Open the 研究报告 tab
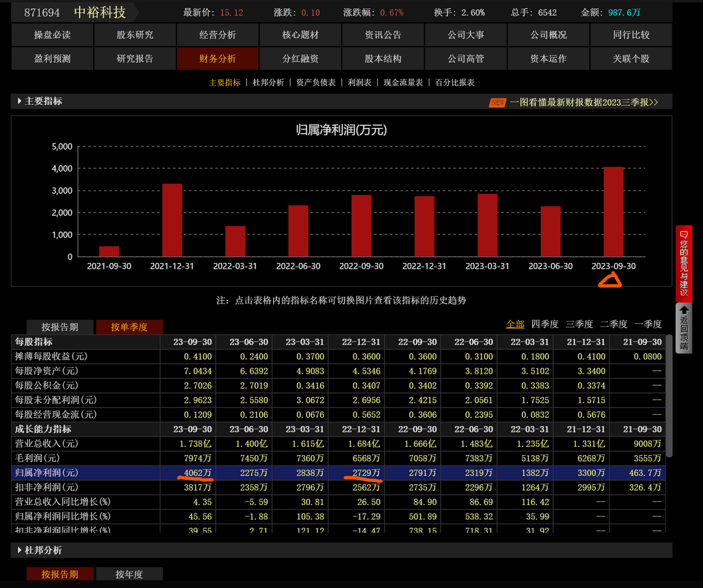 (x=135, y=59)
